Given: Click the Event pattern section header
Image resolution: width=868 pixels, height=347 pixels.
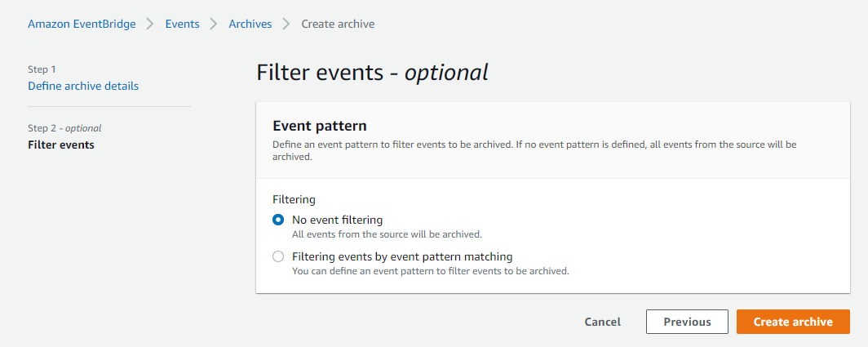Looking at the screenshot, I should point(319,126).
